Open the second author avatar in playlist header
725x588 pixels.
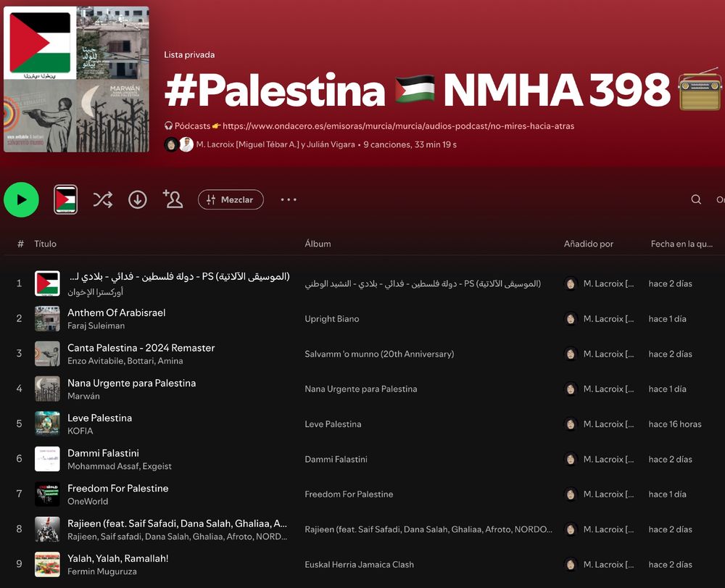point(186,145)
